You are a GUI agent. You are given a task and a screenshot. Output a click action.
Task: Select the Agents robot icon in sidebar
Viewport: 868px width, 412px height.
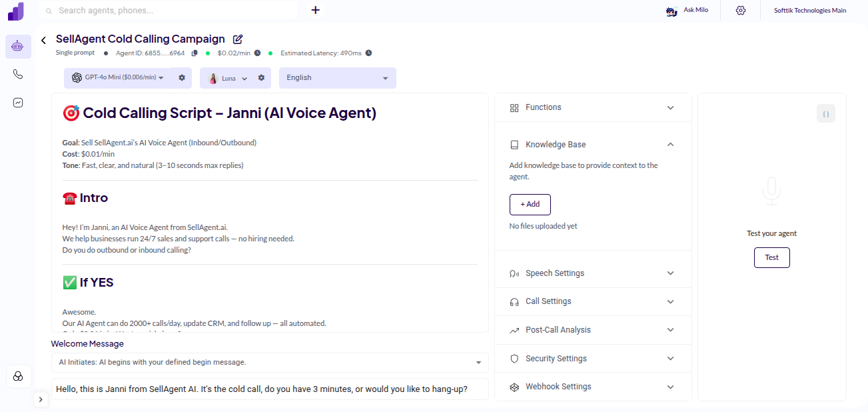18,46
